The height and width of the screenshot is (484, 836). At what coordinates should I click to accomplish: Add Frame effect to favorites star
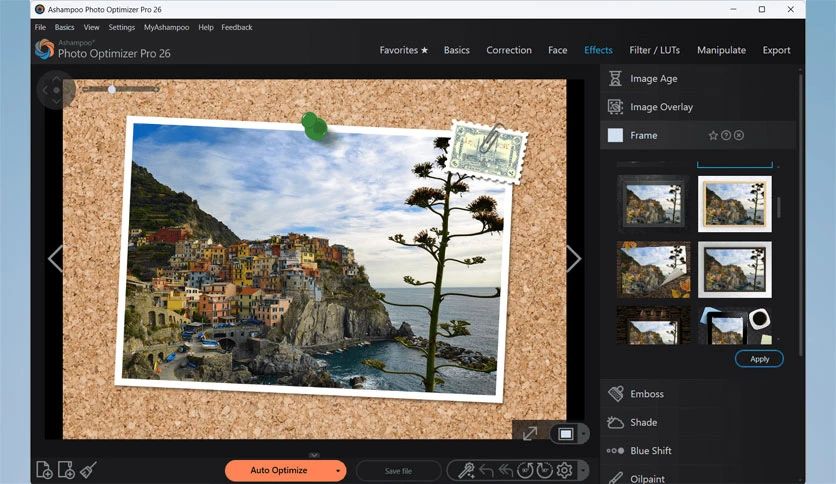713,135
